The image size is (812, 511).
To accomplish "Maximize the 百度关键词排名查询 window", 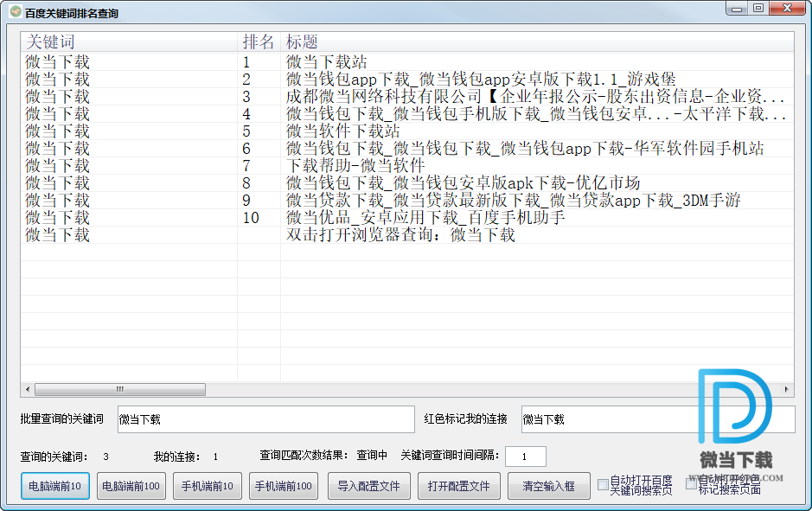I will [758, 9].
